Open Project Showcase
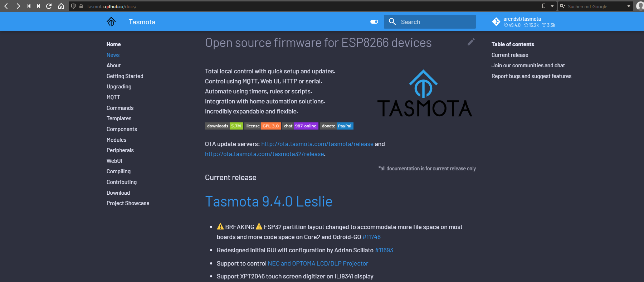Image resolution: width=644 pixels, height=282 pixels. tap(128, 203)
